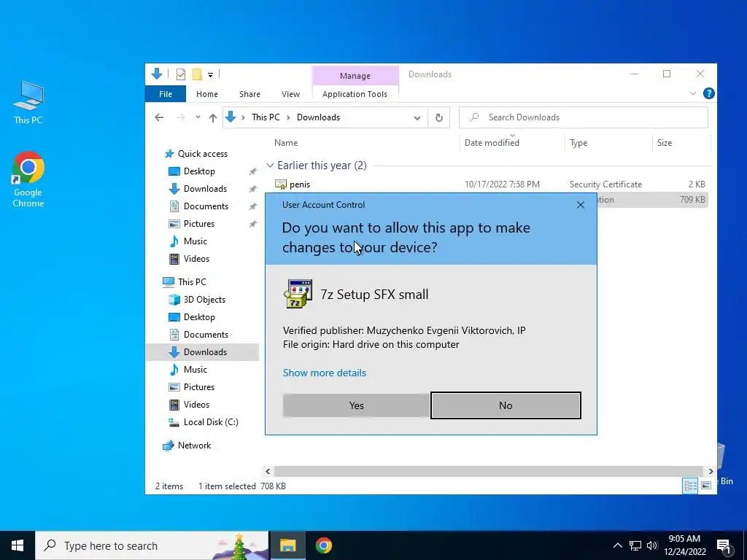
Task: Click the horizontal scrollbar right arrow
Action: tap(711, 472)
